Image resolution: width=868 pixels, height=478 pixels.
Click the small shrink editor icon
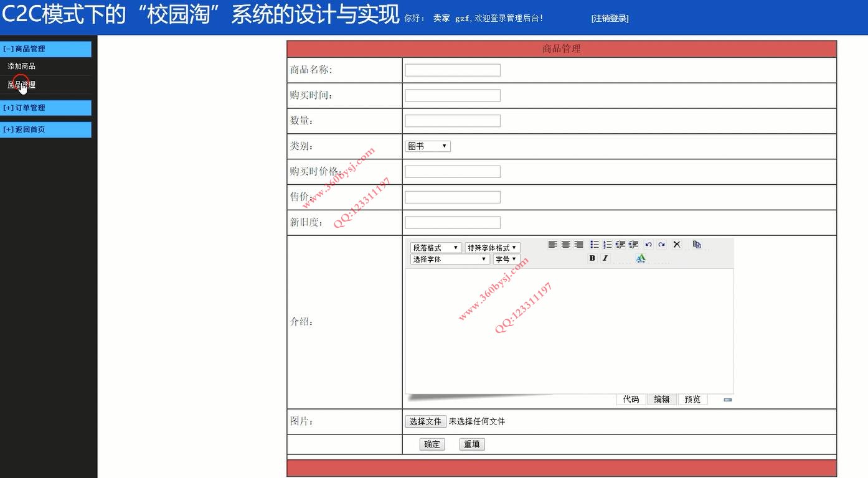coord(728,400)
